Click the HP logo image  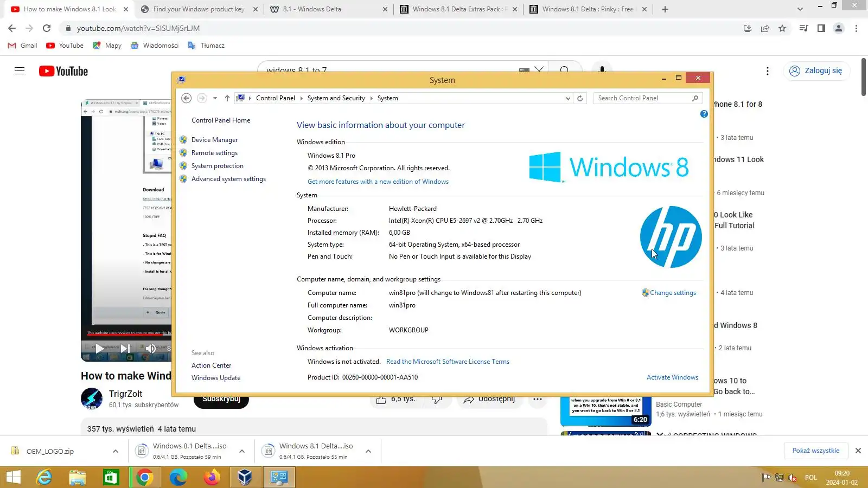[x=671, y=237]
